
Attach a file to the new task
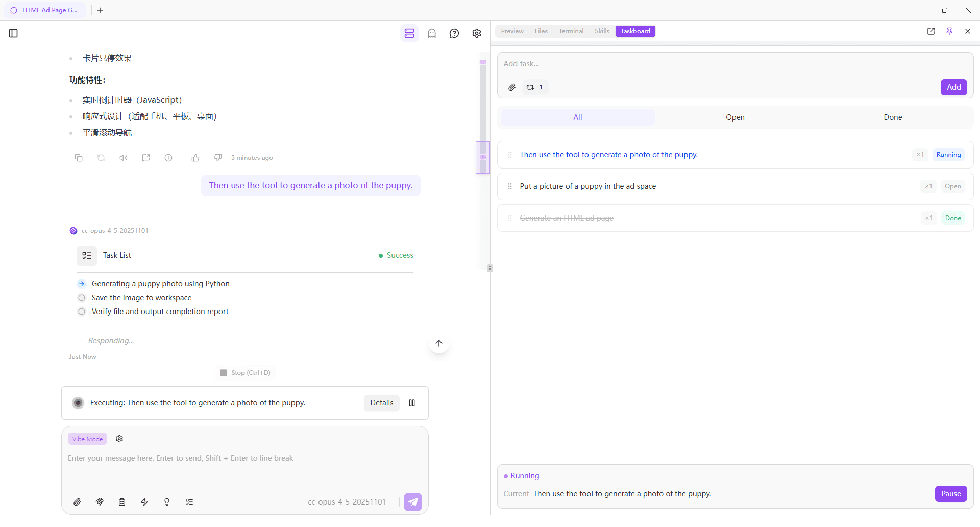512,87
